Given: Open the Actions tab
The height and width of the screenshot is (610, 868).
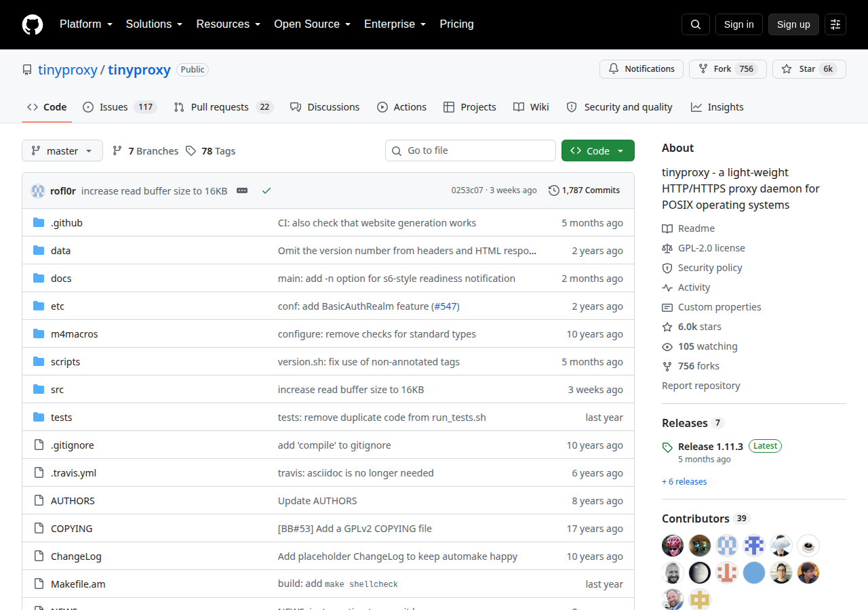Looking at the screenshot, I should tap(401, 107).
